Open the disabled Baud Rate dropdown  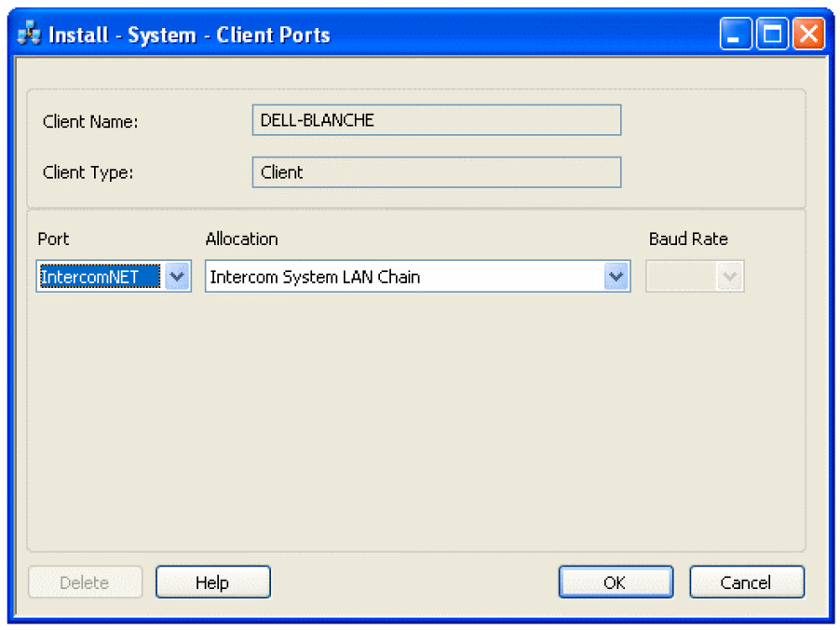[x=731, y=277]
